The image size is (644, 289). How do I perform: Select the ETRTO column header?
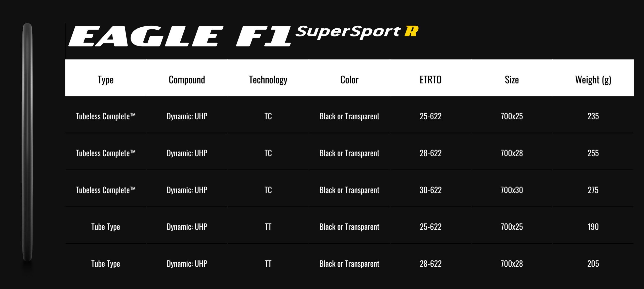[431, 80]
